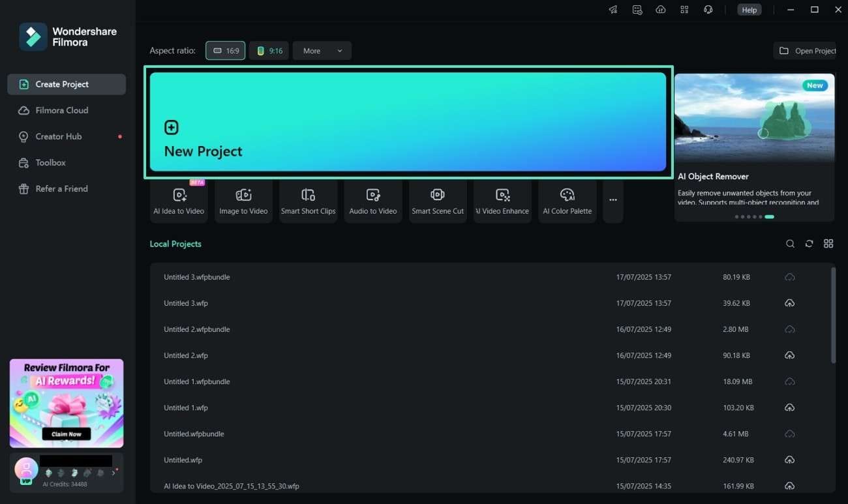Click cloud icon for Untitled 1.wfpbundle
The height and width of the screenshot is (504, 848).
pos(789,381)
